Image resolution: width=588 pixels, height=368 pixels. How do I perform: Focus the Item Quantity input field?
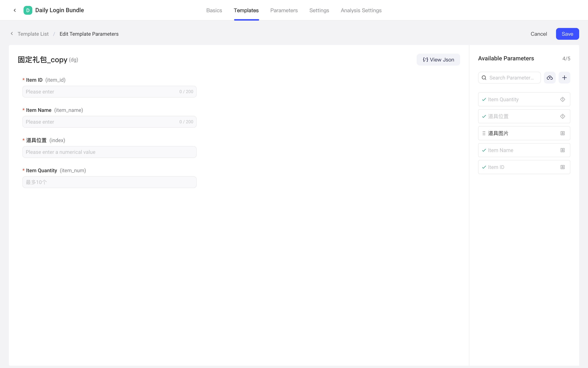pyautogui.click(x=109, y=182)
